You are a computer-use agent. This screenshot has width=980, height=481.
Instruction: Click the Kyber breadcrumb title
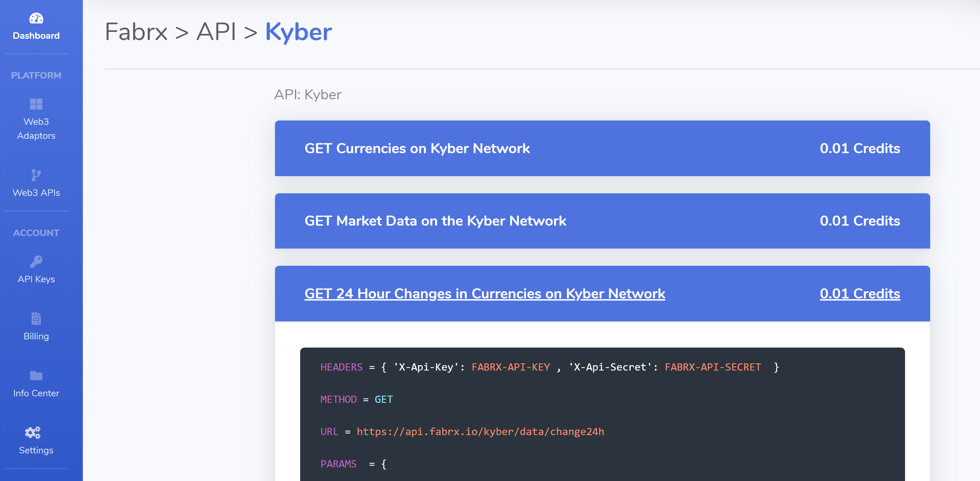[x=299, y=32]
